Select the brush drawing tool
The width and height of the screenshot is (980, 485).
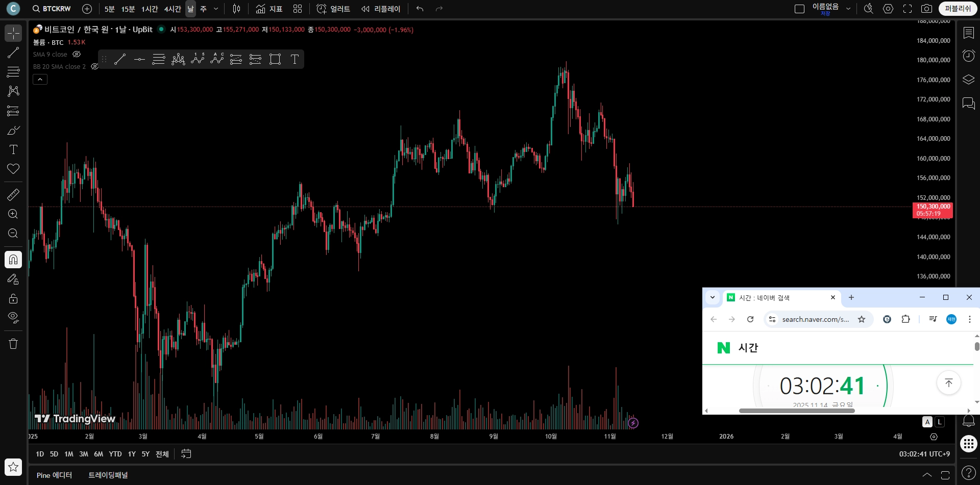click(13, 130)
